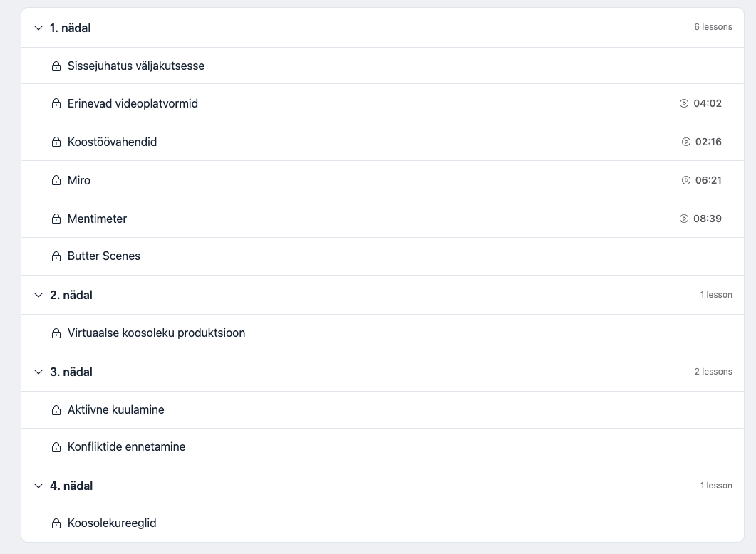This screenshot has width=756, height=554.
Task: Click the lock icon beside Mentimeter
Action: pyautogui.click(x=56, y=219)
